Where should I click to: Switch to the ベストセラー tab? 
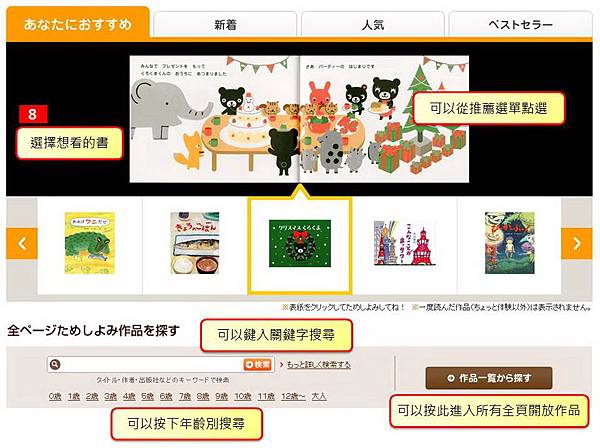[520, 24]
